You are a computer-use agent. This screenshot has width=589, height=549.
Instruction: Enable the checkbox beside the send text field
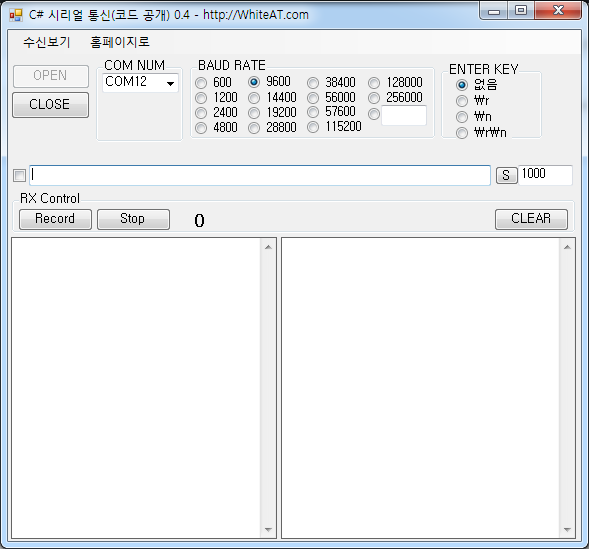pyautogui.click(x=19, y=175)
